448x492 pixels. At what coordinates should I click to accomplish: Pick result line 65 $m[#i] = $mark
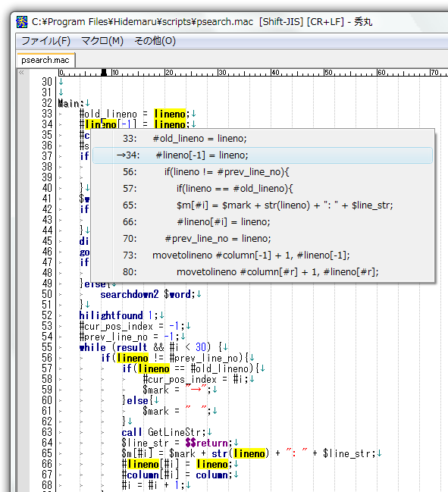[263, 205]
